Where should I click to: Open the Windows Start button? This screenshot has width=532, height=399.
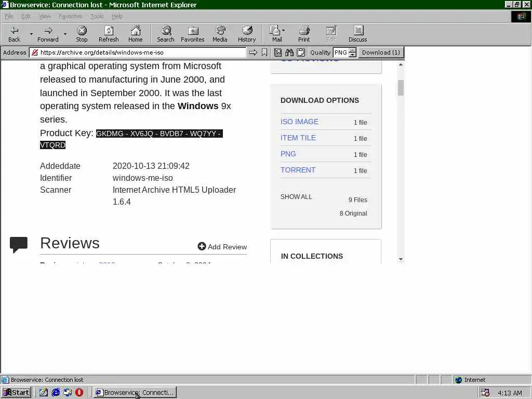[16, 392]
